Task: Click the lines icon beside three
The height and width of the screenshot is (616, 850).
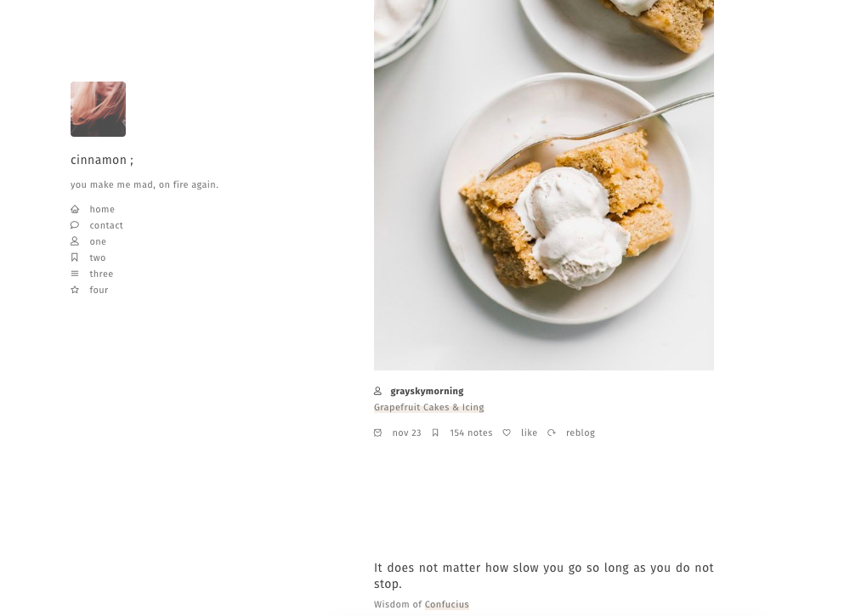Action: coord(75,274)
